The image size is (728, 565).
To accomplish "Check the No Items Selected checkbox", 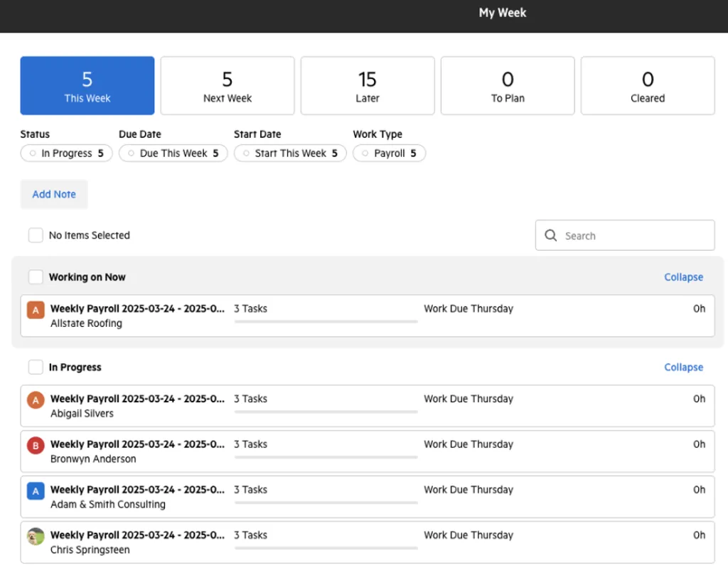I will coord(36,235).
